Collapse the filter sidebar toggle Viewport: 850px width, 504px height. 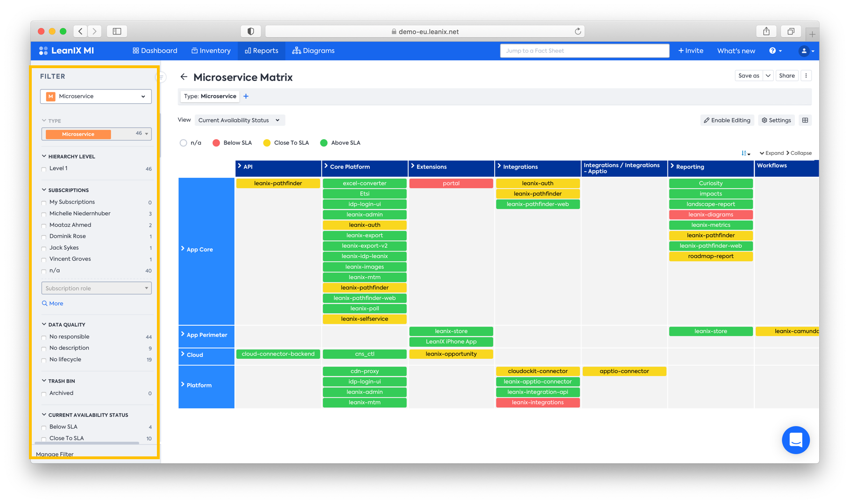point(161,77)
